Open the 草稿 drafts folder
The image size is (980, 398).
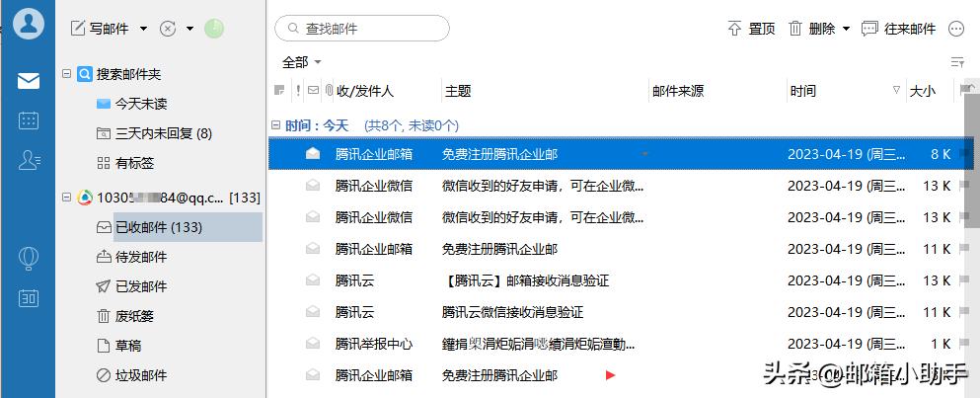pyautogui.click(x=118, y=346)
